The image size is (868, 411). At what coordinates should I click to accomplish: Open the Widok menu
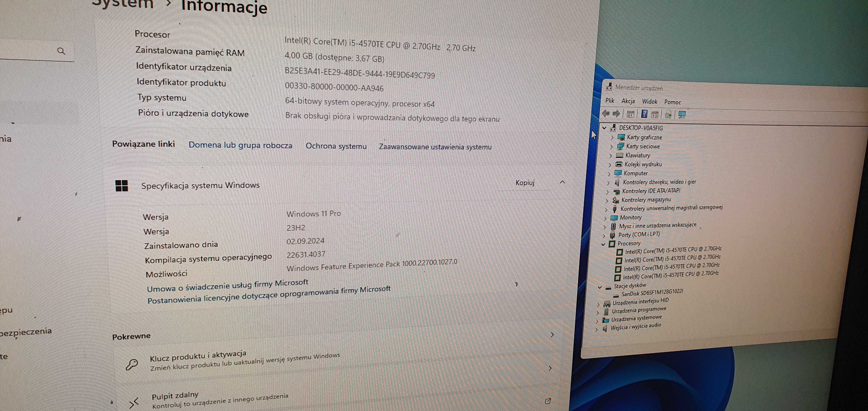click(x=650, y=101)
